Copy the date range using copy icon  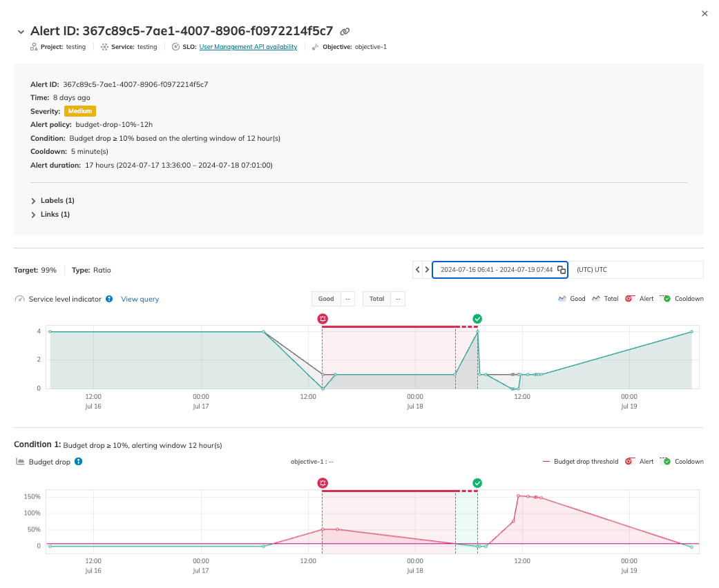562,269
